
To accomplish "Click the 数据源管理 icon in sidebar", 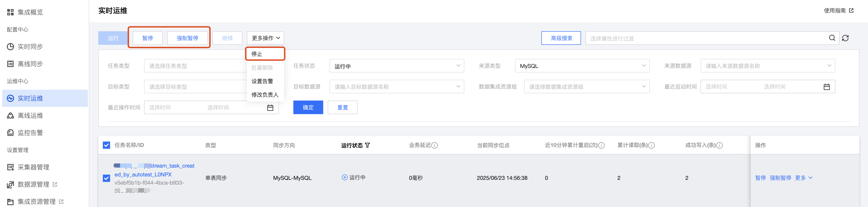I will 10,184.
